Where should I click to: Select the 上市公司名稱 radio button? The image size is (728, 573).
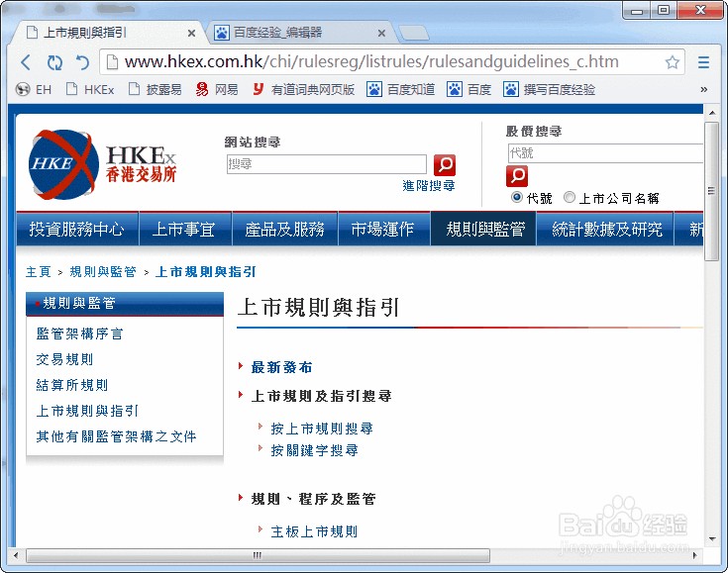(x=570, y=197)
